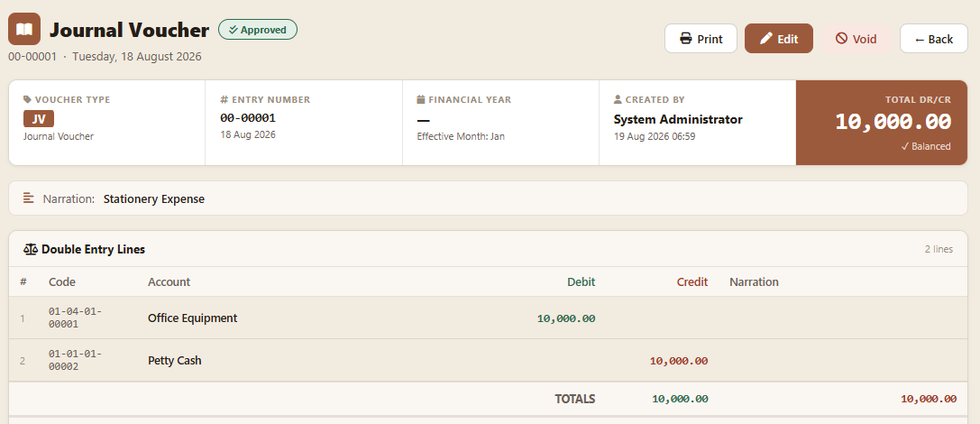Edit this journal voucher
The image size is (980, 424).
[x=779, y=39]
